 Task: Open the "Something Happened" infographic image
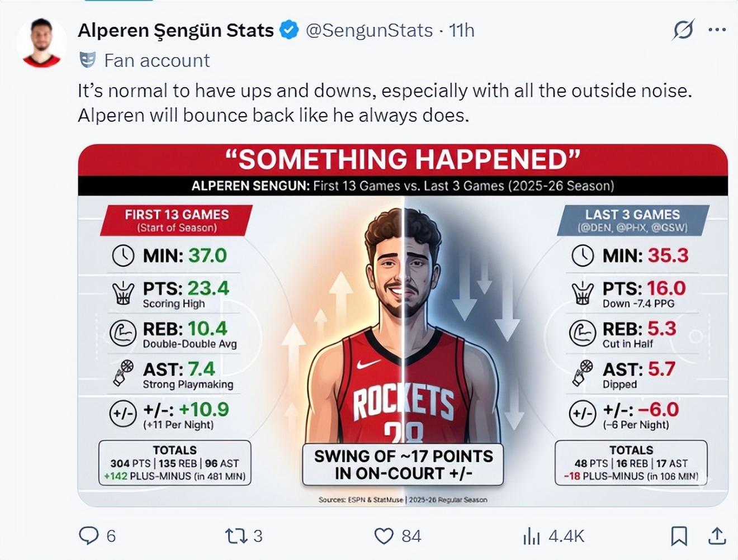coord(403,324)
